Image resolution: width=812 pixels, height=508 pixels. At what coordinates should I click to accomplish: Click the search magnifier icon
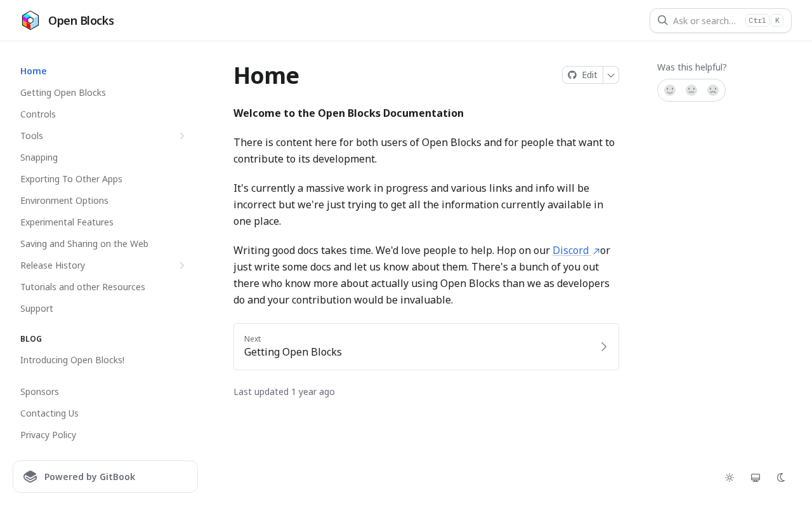(663, 20)
